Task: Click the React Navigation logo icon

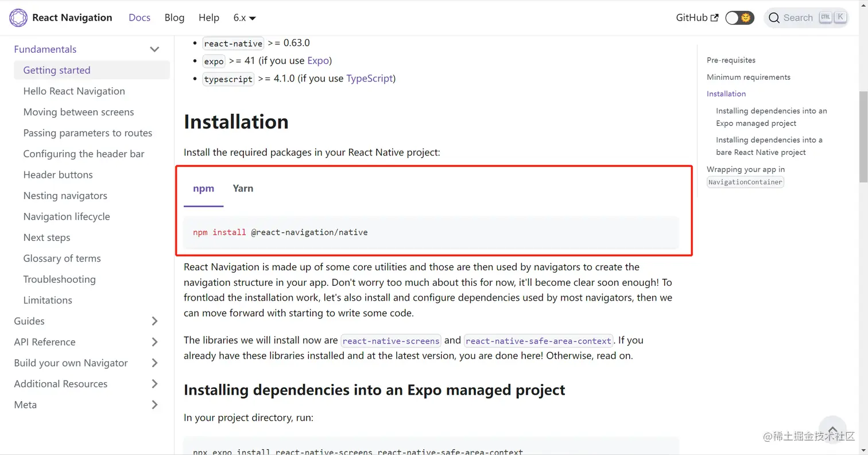Action: pos(18,18)
